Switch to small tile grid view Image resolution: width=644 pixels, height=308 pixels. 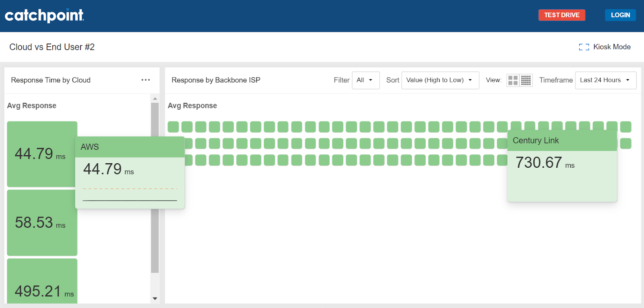pyautogui.click(x=526, y=80)
